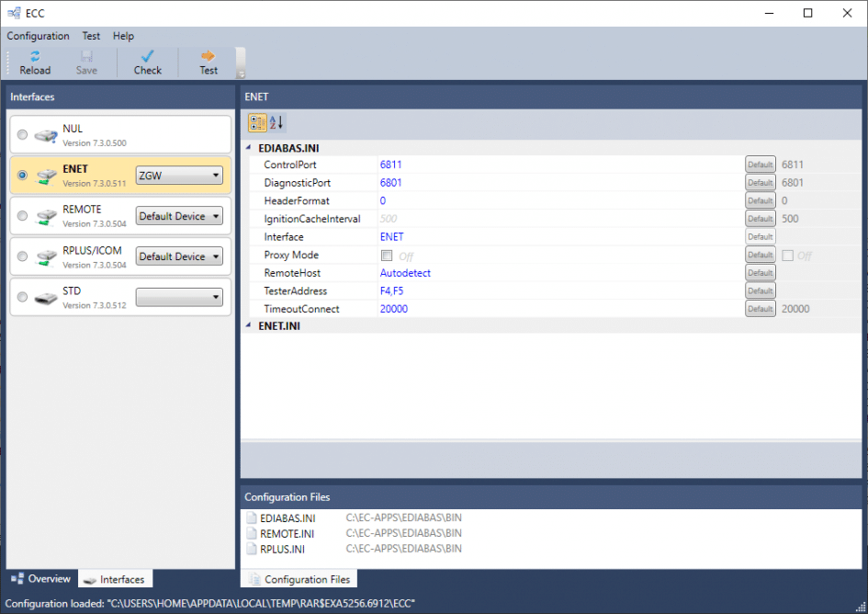Image resolution: width=868 pixels, height=614 pixels.
Task: Enable the Proxy Mode checkbox
Action: tap(387, 256)
